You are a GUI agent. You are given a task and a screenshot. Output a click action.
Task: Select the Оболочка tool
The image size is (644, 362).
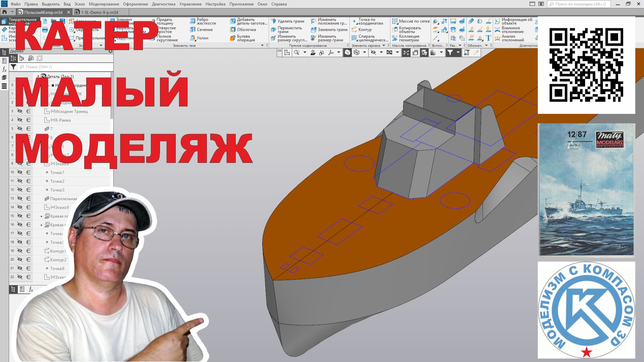click(x=243, y=30)
